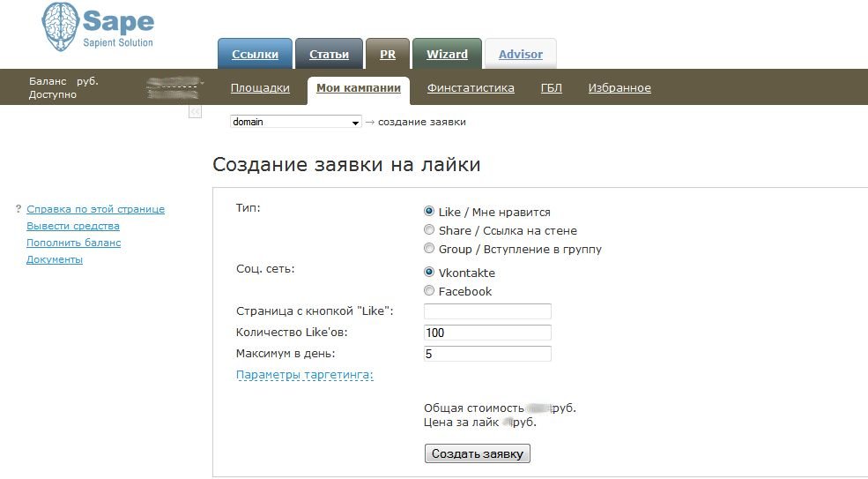
Task: Open Площадки in the navigation bar
Action: click(x=260, y=87)
